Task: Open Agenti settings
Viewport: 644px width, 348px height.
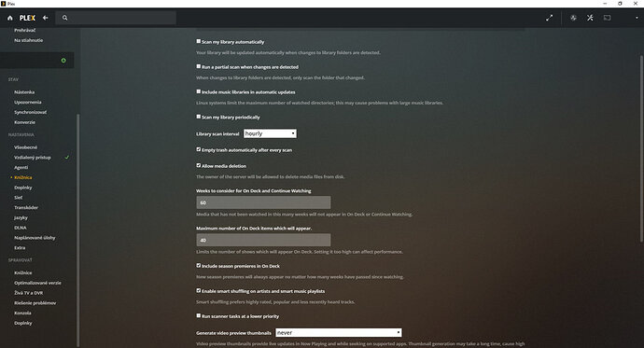Action: pos(21,167)
